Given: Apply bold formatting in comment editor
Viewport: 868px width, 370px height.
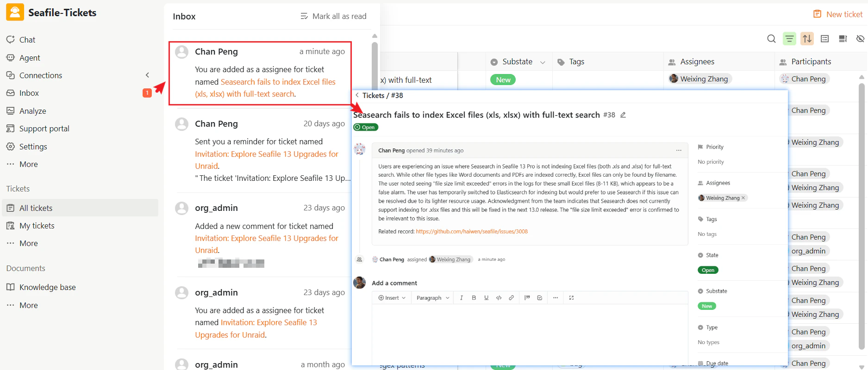Looking at the screenshot, I should click(474, 298).
